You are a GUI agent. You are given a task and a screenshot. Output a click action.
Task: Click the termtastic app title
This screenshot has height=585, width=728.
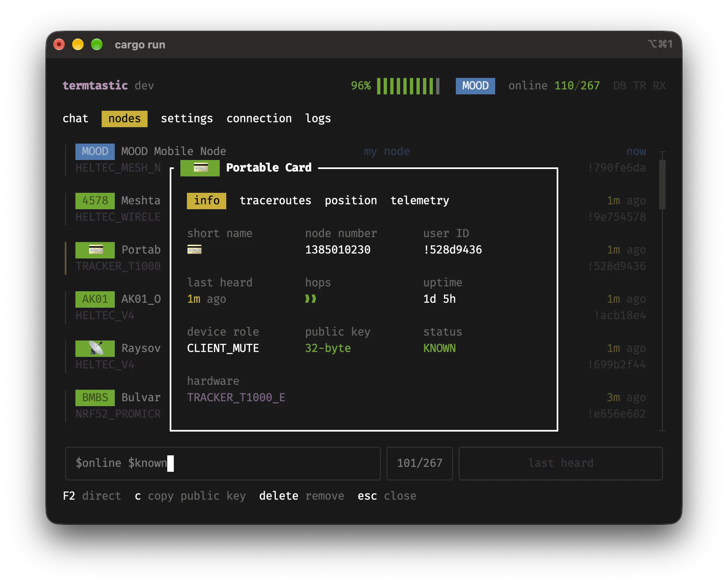point(95,86)
